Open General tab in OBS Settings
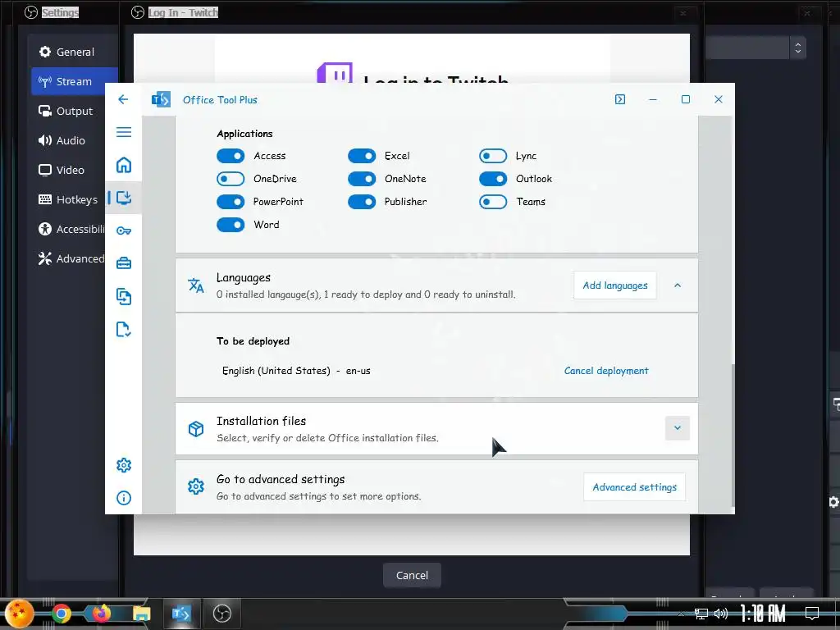This screenshot has height=630, width=840. 75,52
